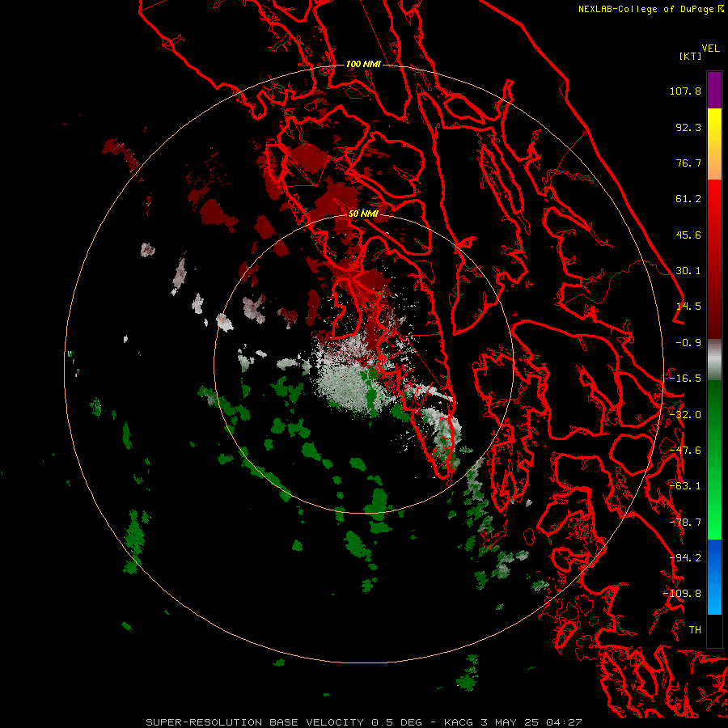Click the bottom caption with KACG timestamp
Viewport: 728px width, 728px height.
click(363, 722)
